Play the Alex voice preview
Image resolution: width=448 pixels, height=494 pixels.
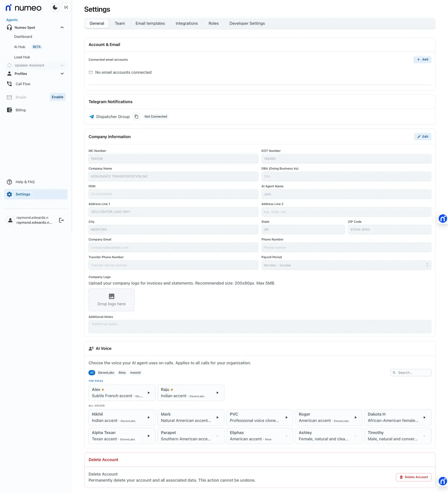[x=149, y=393]
